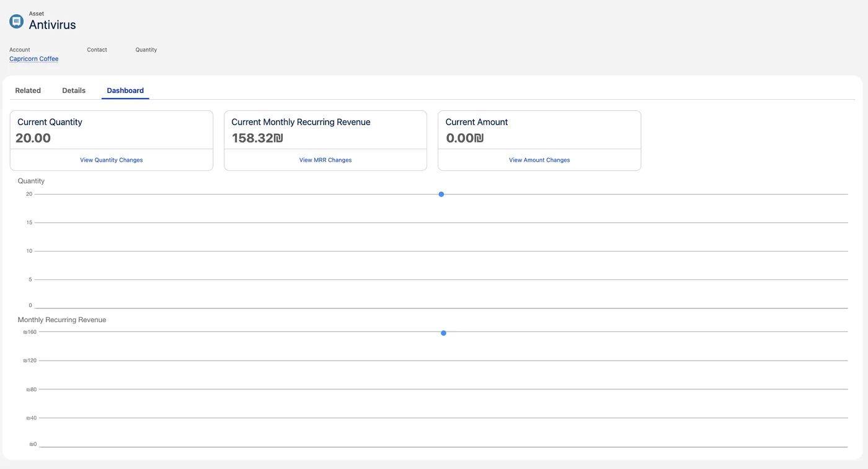Screen dimensions: 868x469
Task: Click the Quantity field label in the header
Action: (146, 50)
